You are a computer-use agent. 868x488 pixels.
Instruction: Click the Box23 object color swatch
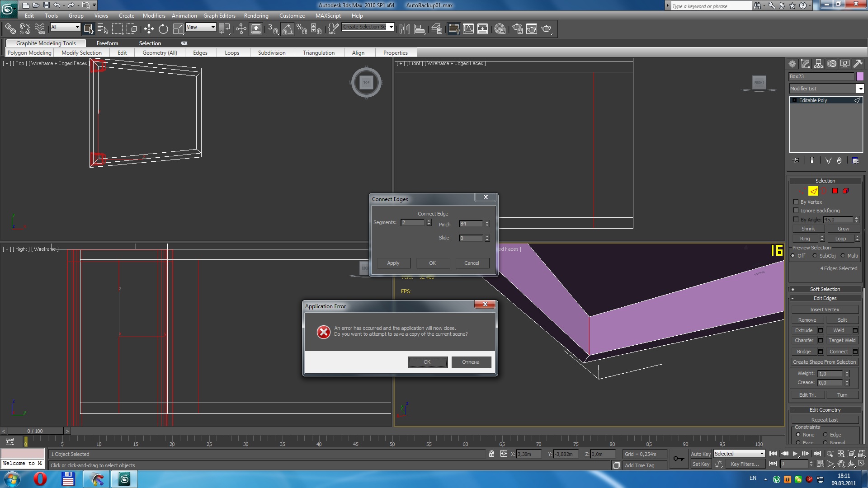[x=859, y=76]
